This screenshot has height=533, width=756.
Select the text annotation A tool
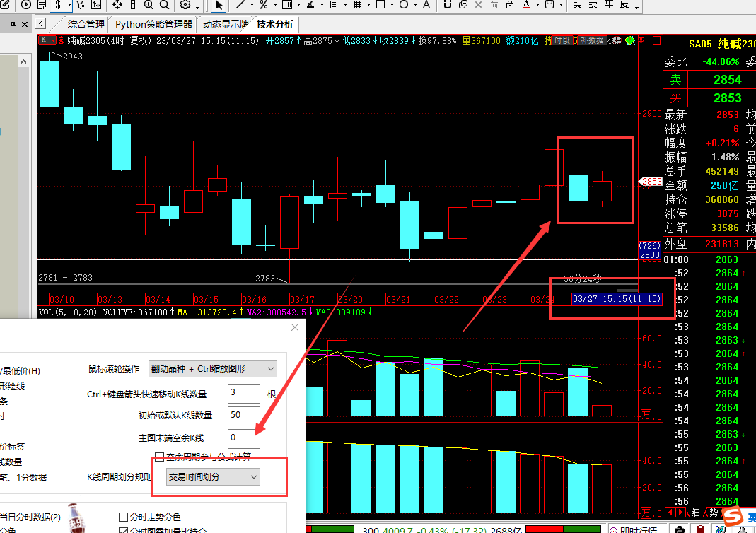[x=426, y=5]
